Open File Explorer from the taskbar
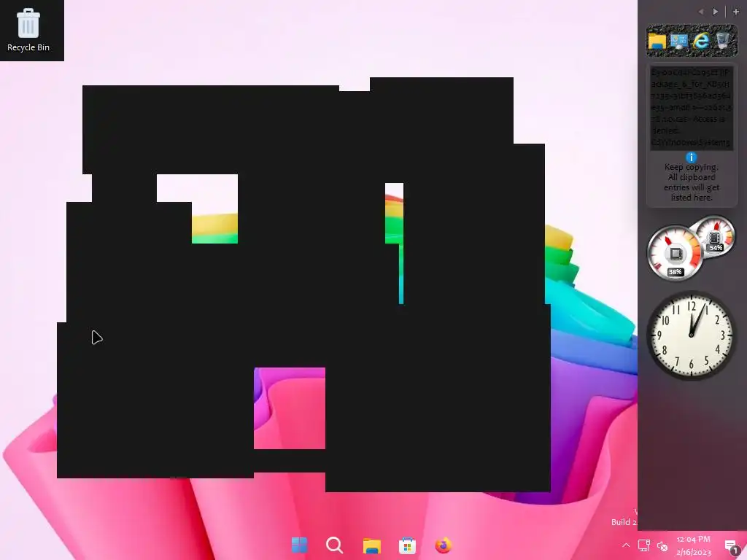 (x=371, y=545)
